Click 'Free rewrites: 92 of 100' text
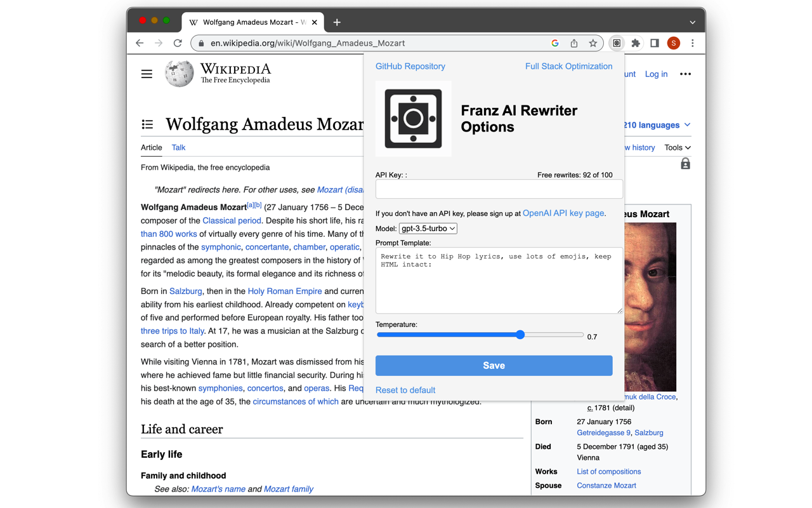 point(575,175)
